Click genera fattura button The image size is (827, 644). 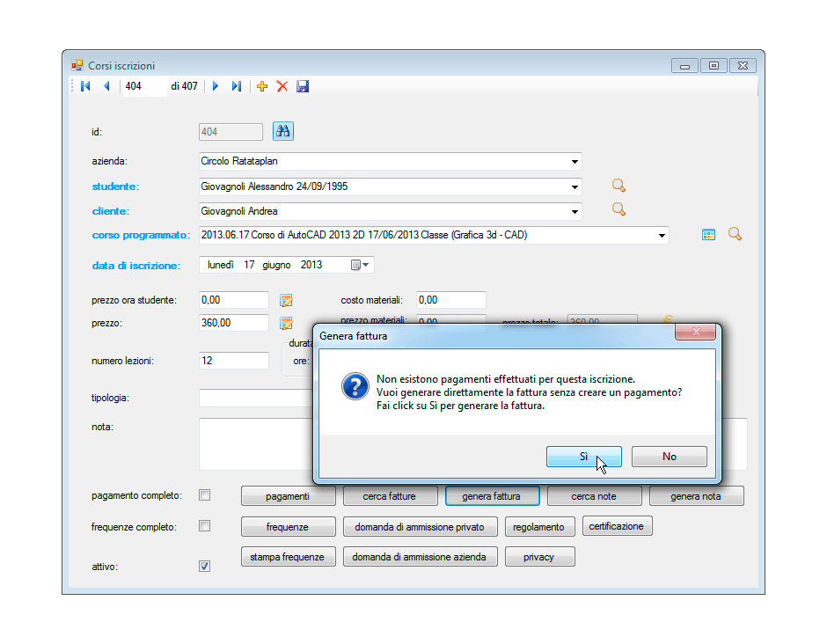click(x=492, y=496)
